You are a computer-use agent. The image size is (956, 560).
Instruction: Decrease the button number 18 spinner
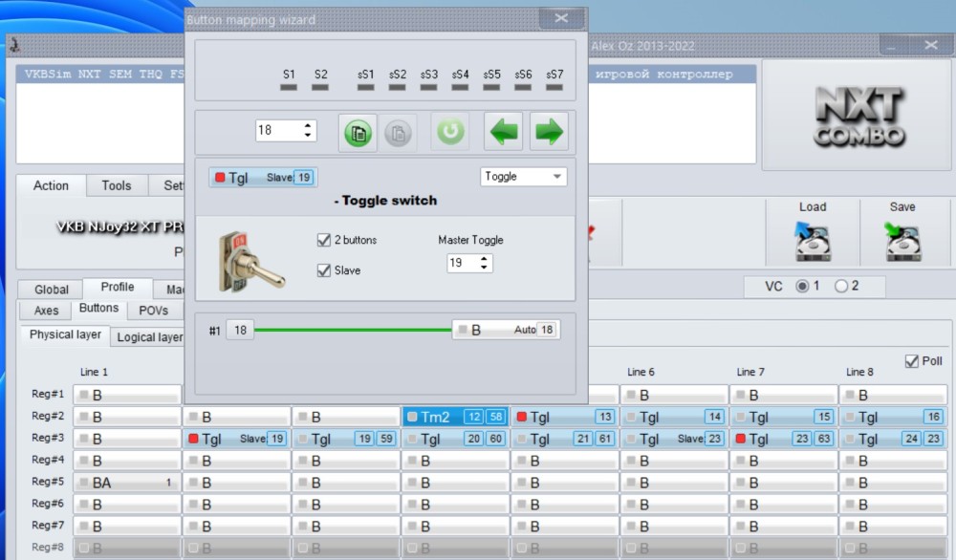click(307, 135)
